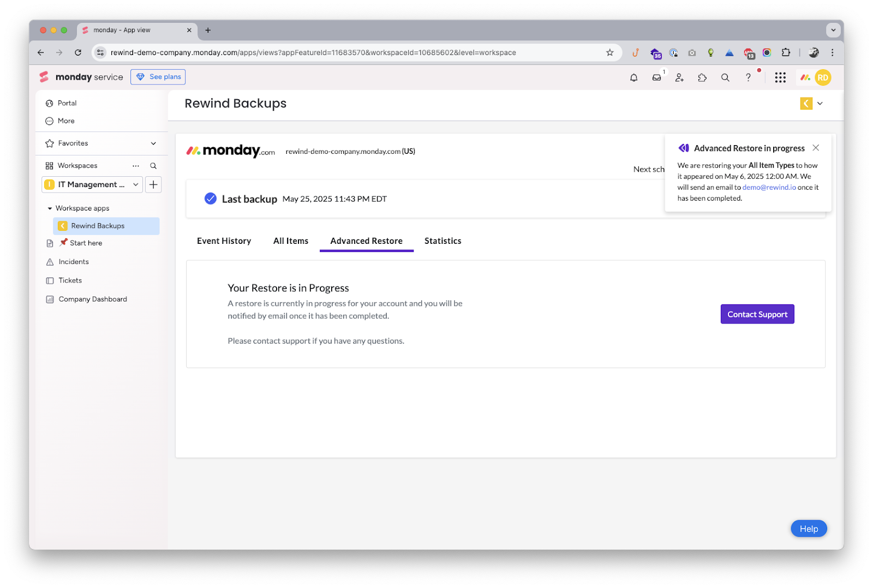Click the rewind-demo-company.monday.com (US) account text
This screenshot has width=873, height=588.
[350, 151]
